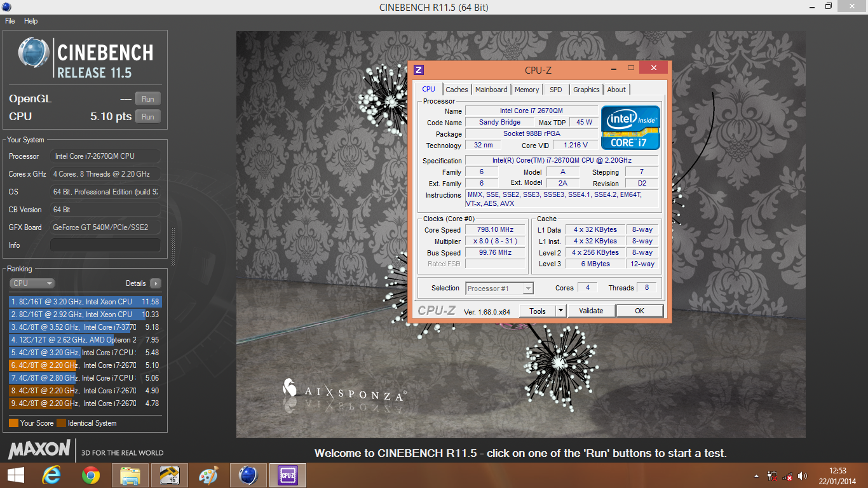Run the CPU benchmark
The height and width of the screenshot is (488, 868).
[x=148, y=116]
